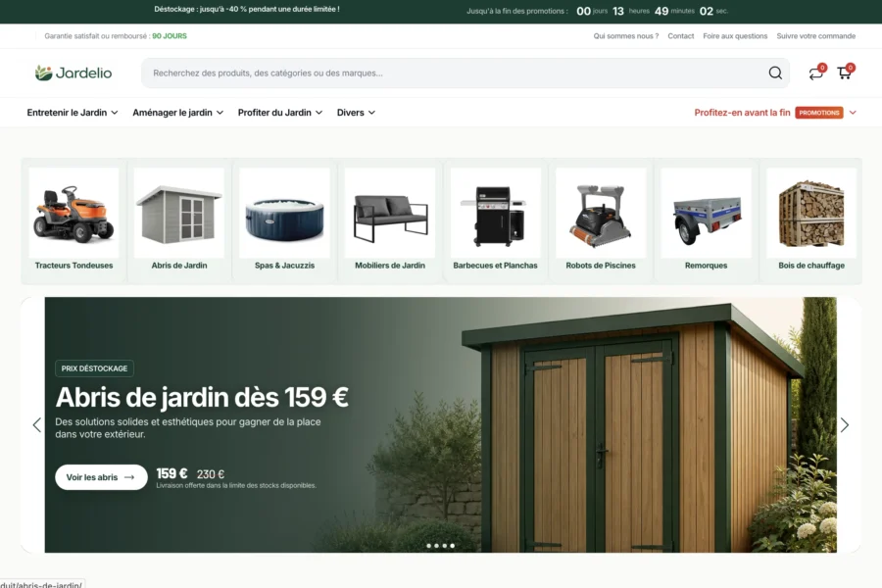882x588 pixels.
Task: Select the Robots de Piscines category thumbnail
Action: pyautogui.click(x=601, y=213)
